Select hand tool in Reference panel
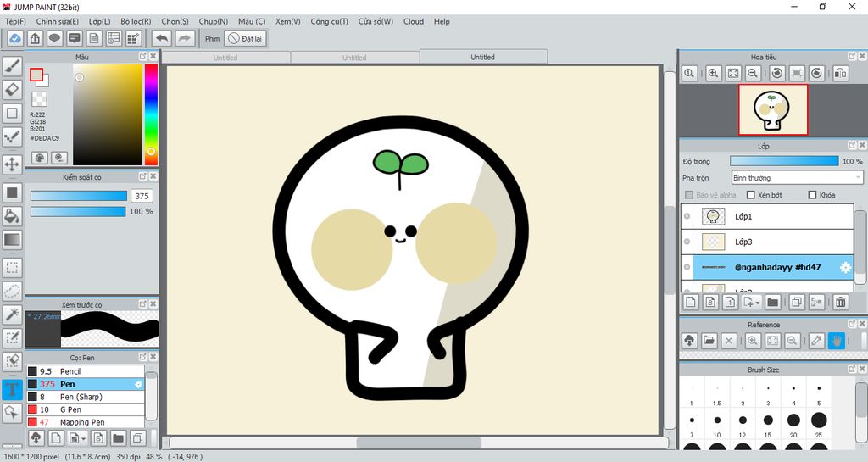Image resolution: width=868 pixels, height=462 pixels. (x=836, y=341)
